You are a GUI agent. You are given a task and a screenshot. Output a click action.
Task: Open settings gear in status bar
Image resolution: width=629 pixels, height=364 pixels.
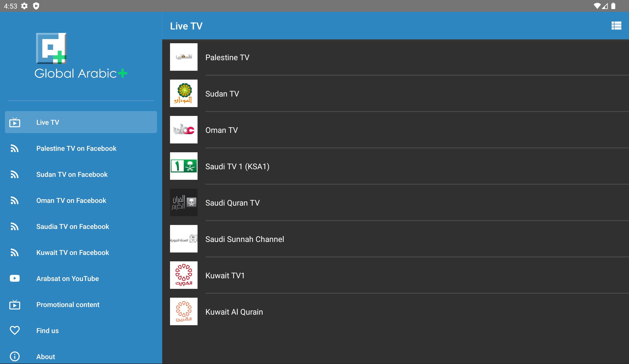pos(24,6)
